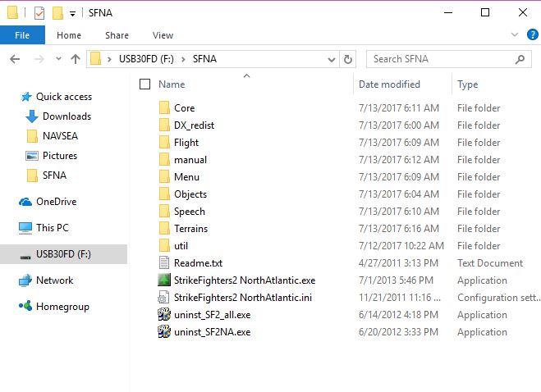The height and width of the screenshot is (392, 541).
Task: Click the Terrains folder icon
Action: (x=164, y=228)
